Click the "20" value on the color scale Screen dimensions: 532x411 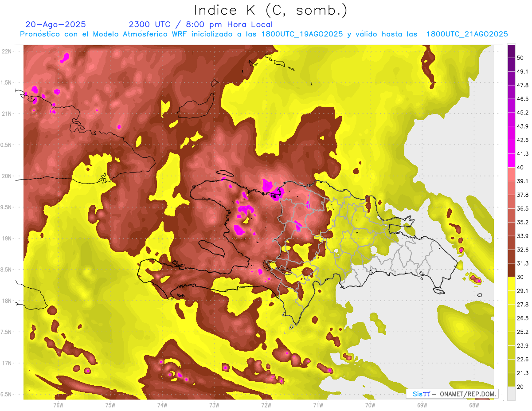click(x=520, y=387)
